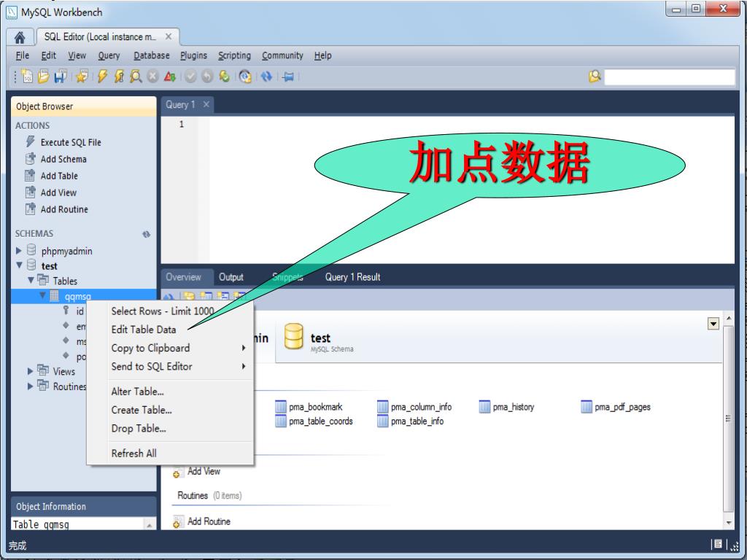747x560 pixels.
Task: Click the Add Schema action icon
Action: click(x=30, y=158)
